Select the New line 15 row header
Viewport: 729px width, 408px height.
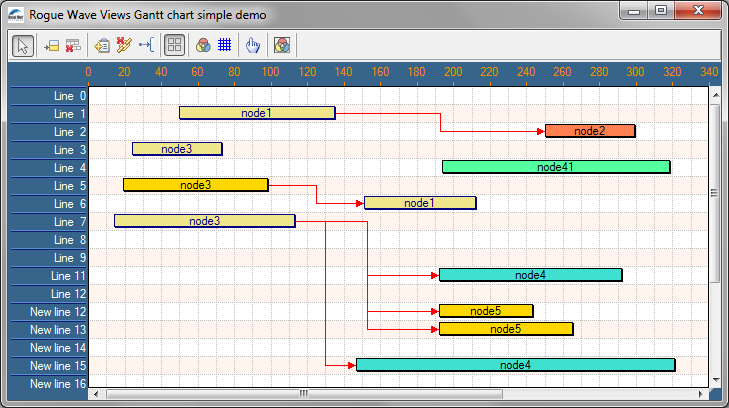[48, 366]
